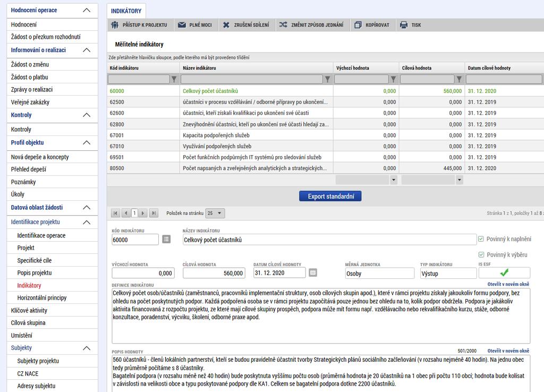Open filter options for Výchozí hodnota column
Screen dimensions: 544x392
pos(393,80)
